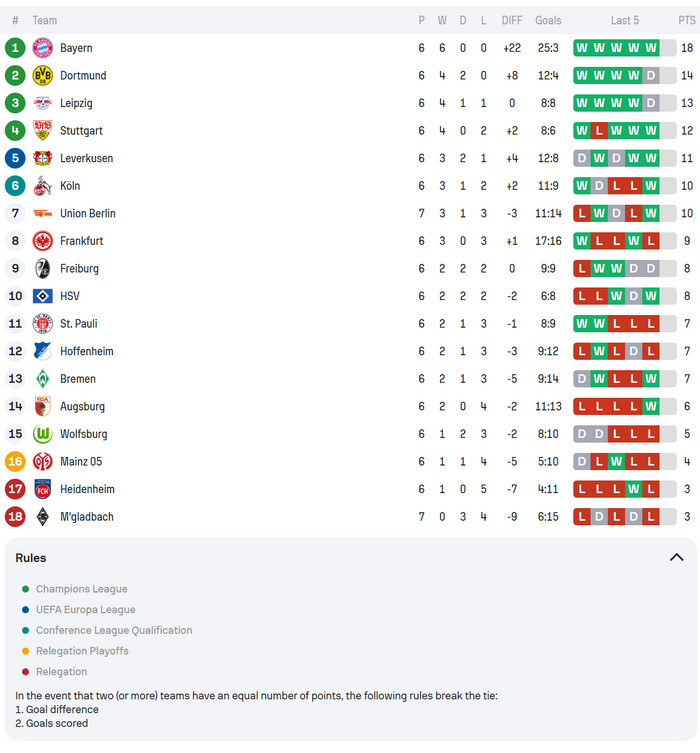This screenshot has height=753, width=700.
Task: Click Heidenheim's red rank 17 badge
Action: pos(15,489)
